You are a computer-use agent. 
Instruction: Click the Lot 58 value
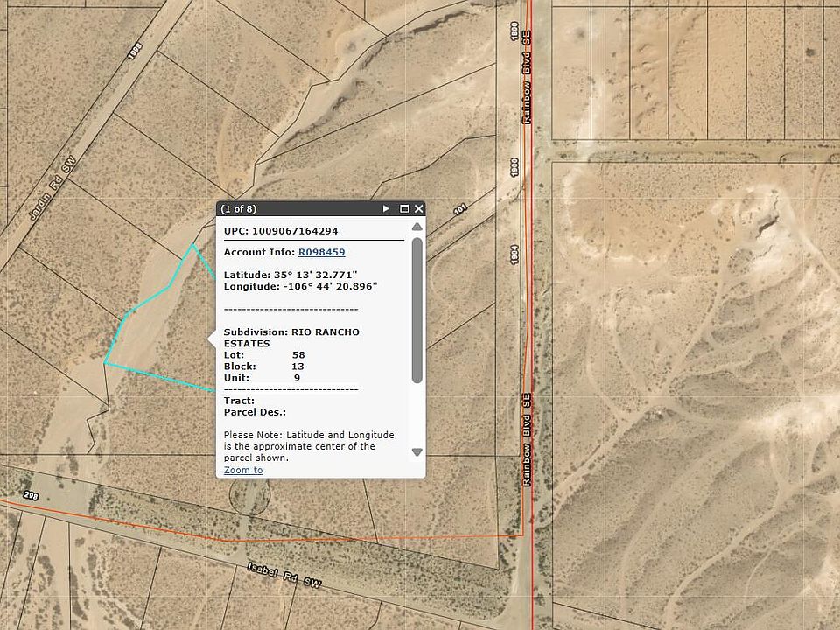click(x=298, y=354)
